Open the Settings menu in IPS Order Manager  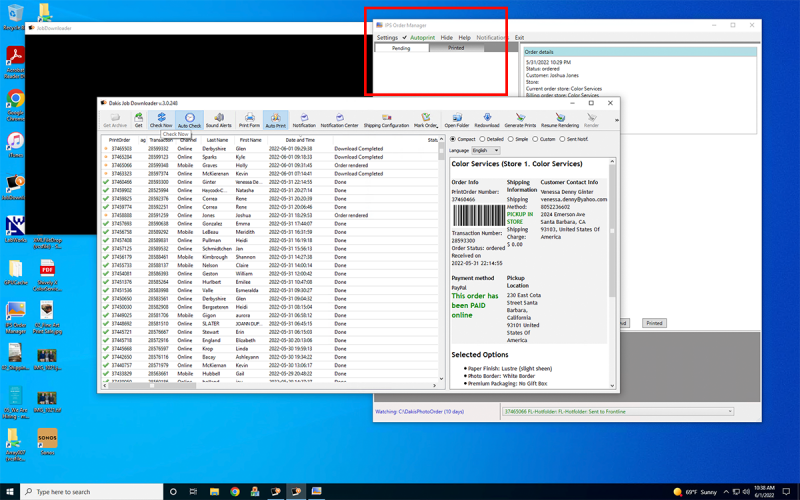click(387, 38)
